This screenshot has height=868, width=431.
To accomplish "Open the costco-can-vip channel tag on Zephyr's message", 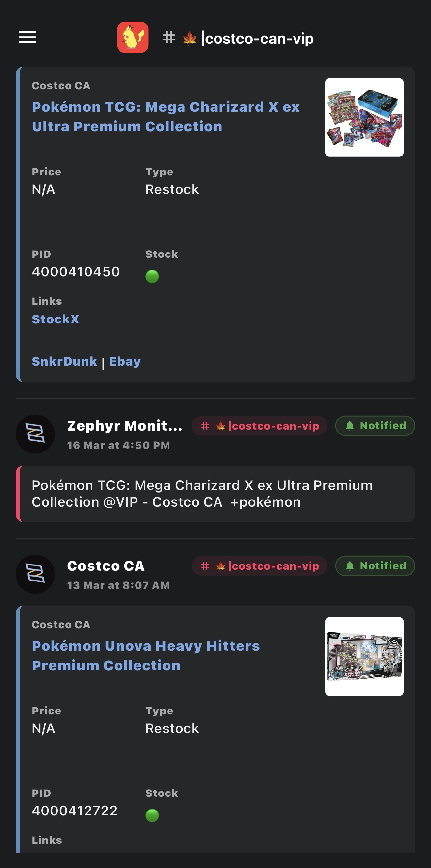I will point(259,426).
